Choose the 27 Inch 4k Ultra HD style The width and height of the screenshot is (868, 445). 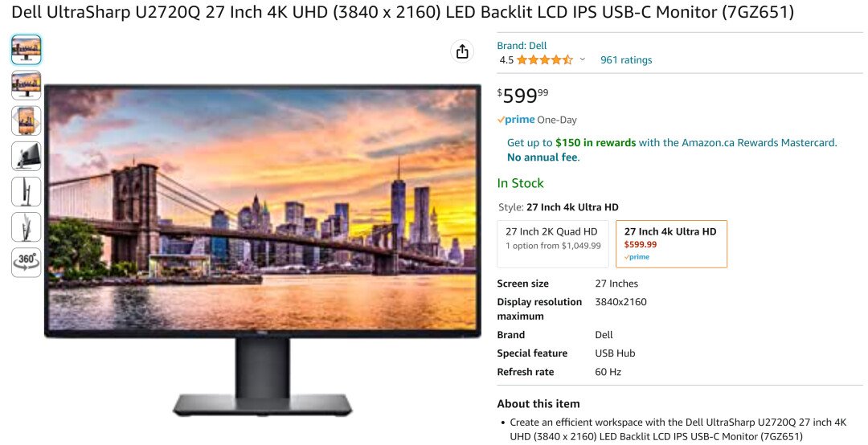(x=671, y=244)
